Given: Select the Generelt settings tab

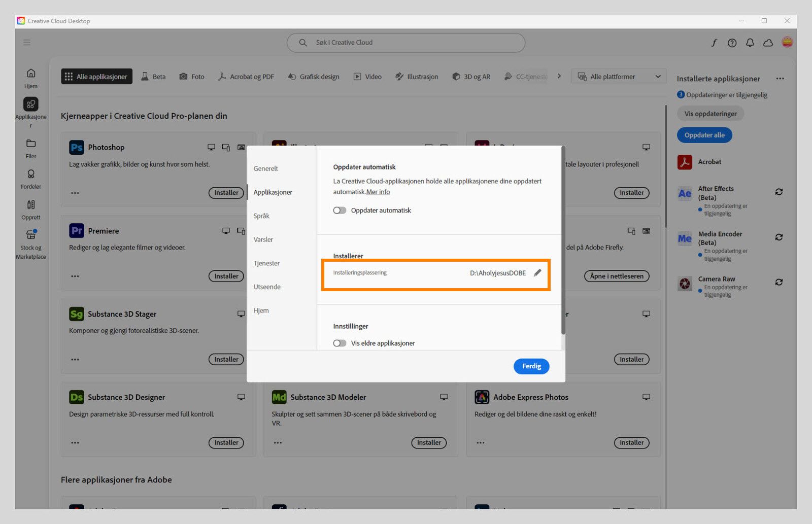Looking at the screenshot, I should tap(266, 168).
